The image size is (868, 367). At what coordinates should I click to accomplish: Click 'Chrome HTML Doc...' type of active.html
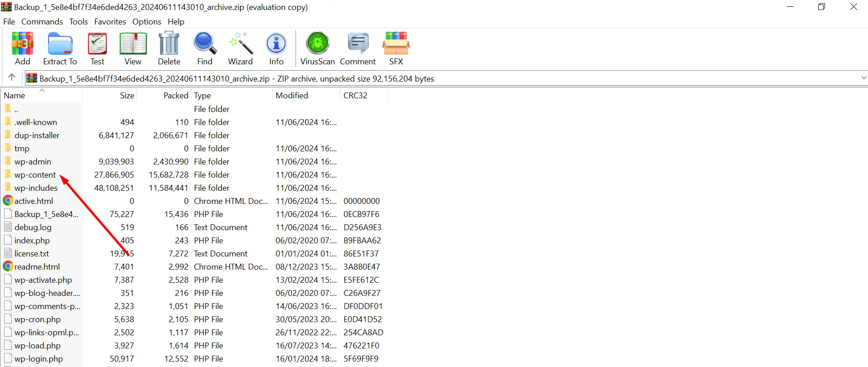(x=231, y=201)
